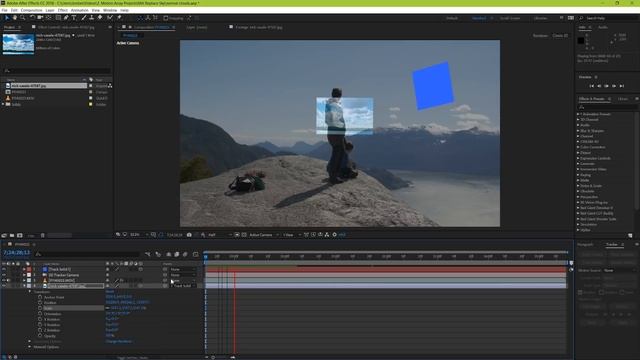The width and height of the screenshot is (640, 360).
Task: Click the take snapshot camera icon
Action: click(x=189, y=235)
